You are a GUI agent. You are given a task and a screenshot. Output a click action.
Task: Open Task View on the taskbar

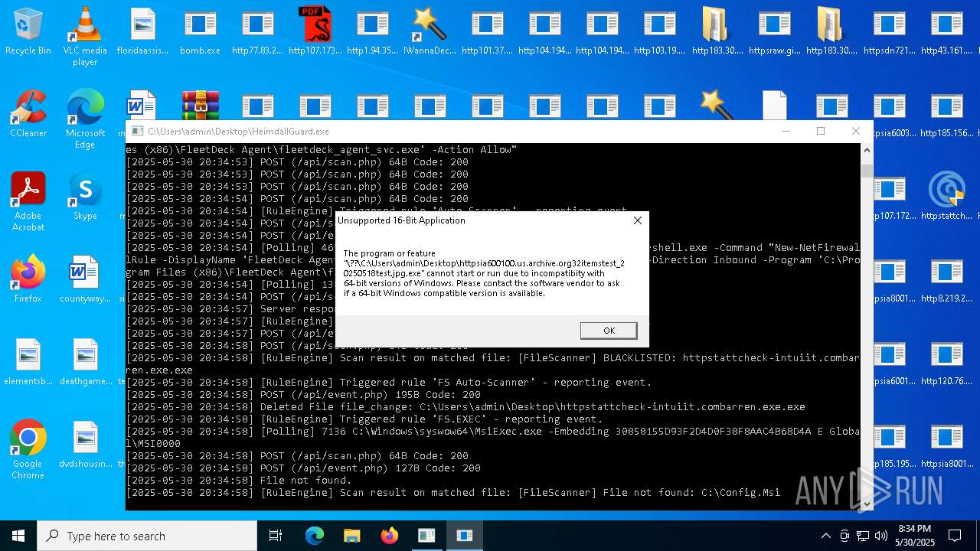(276, 536)
